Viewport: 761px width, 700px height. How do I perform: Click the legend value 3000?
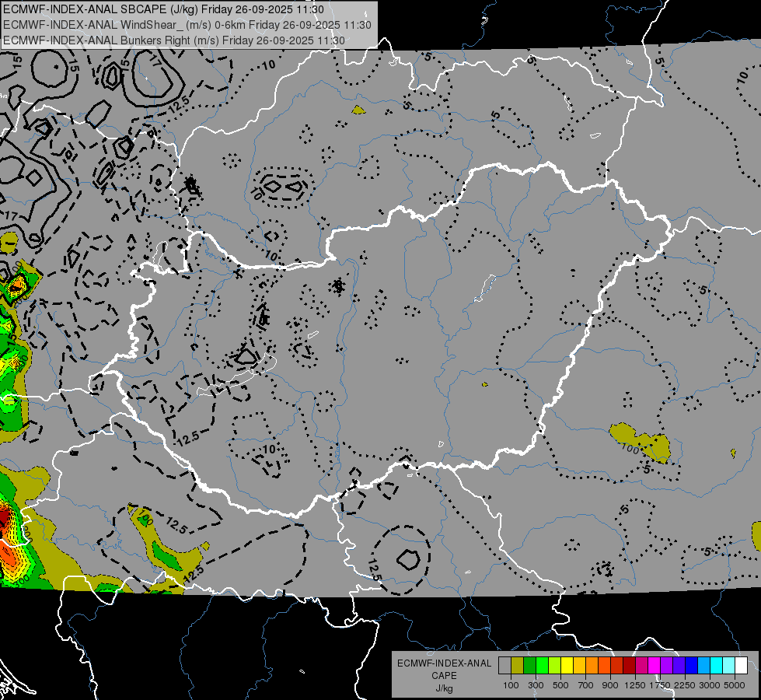tap(710, 685)
